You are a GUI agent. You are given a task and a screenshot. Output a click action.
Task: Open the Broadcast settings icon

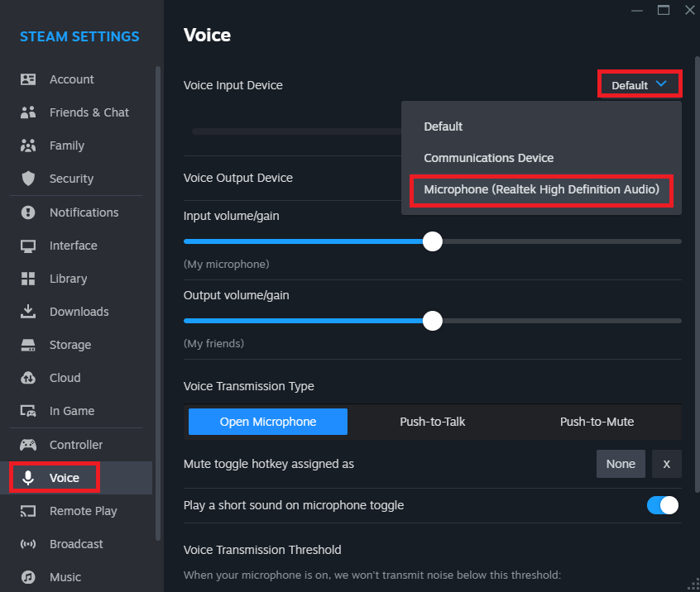pyautogui.click(x=29, y=544)
